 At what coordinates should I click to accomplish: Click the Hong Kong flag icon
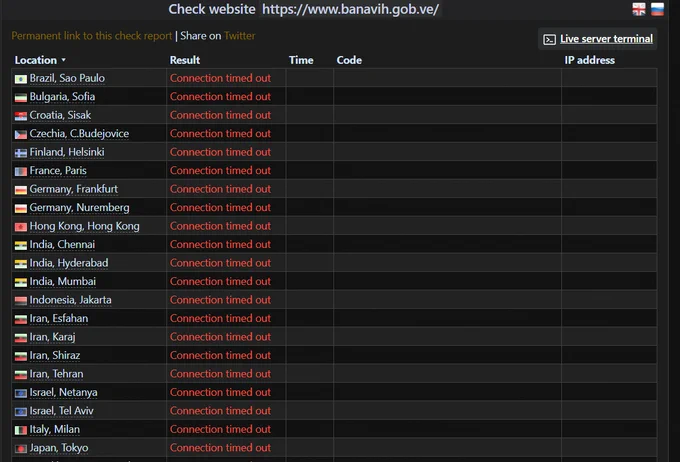(21, 227)
